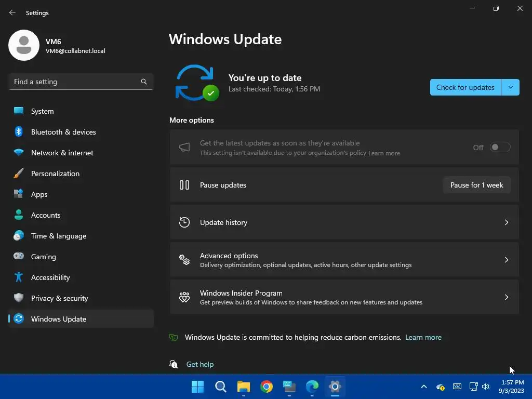Click Last checked: Today, 1:56 PM text
Screen dimensions: 532x399
(x=274, y=89)
